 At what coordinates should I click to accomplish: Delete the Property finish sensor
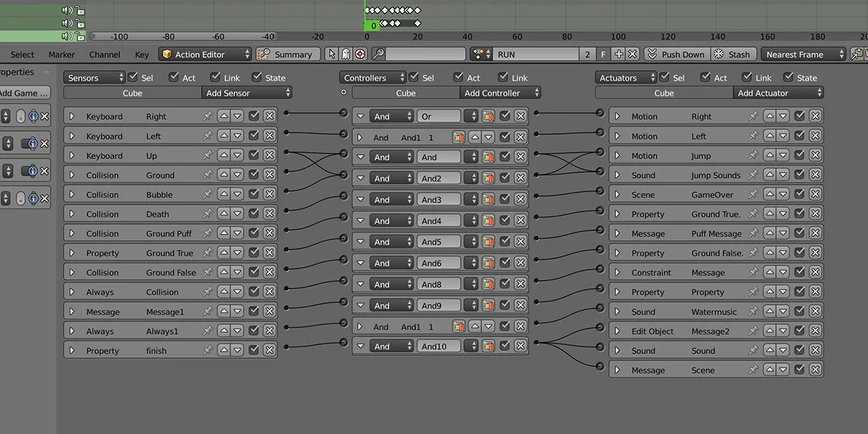click(269, 350)
